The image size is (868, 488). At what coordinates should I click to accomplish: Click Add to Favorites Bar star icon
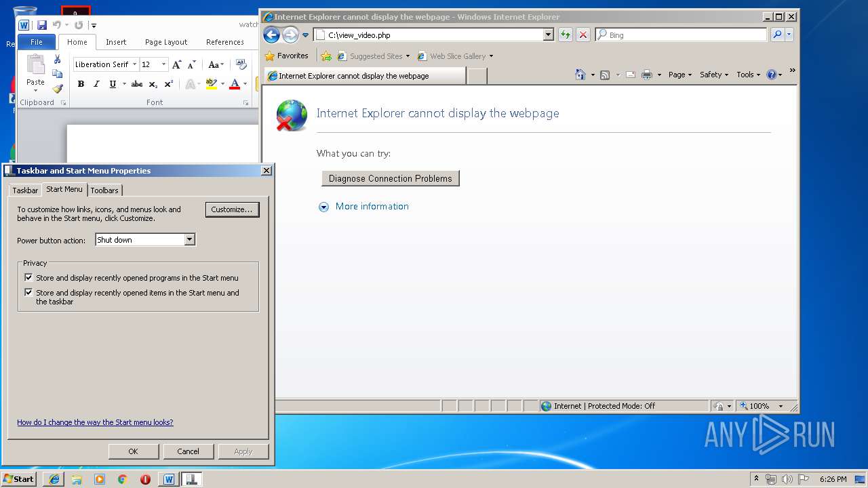tap(326, 56)
